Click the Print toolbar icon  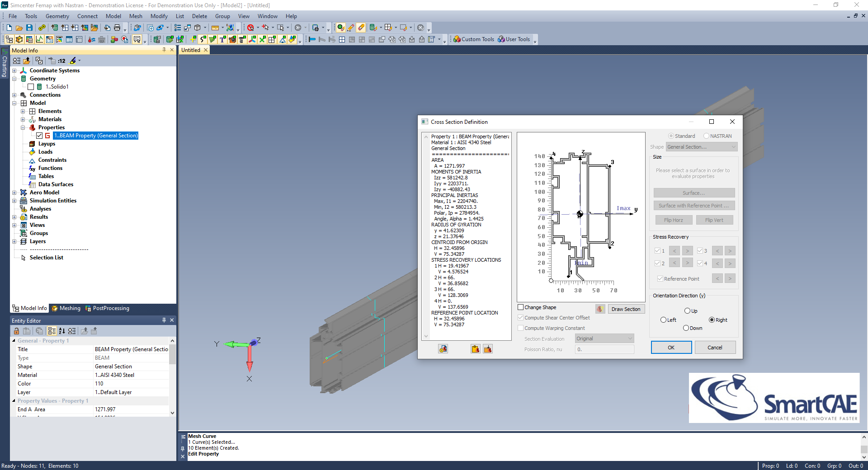117,28
